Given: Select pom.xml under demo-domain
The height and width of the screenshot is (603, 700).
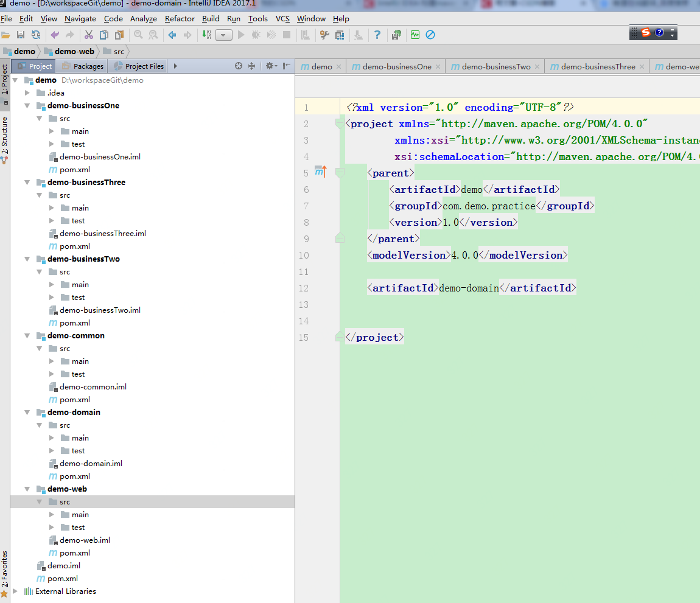Looking at the screenshot, I should [x=74, y=476].
